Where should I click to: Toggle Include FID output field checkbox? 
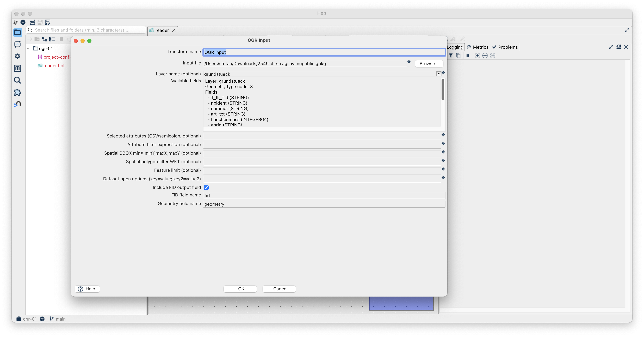pyautogui.click(x=206, y=187)
